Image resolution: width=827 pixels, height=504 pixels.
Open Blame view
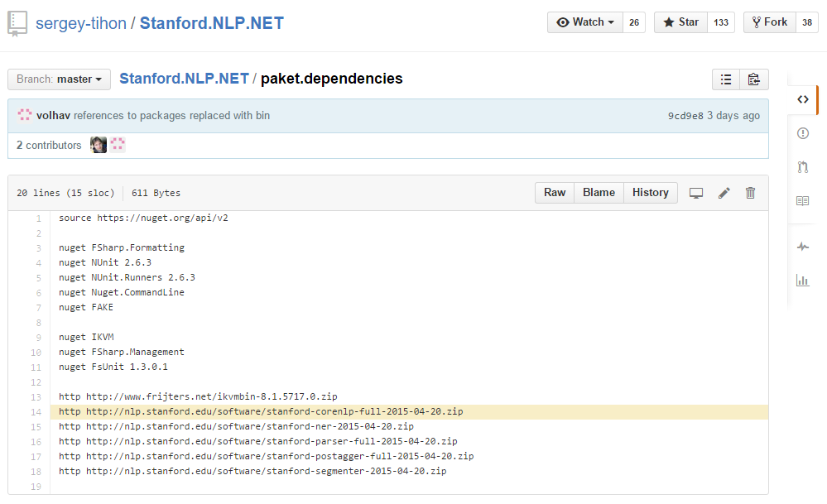point(599,193)
